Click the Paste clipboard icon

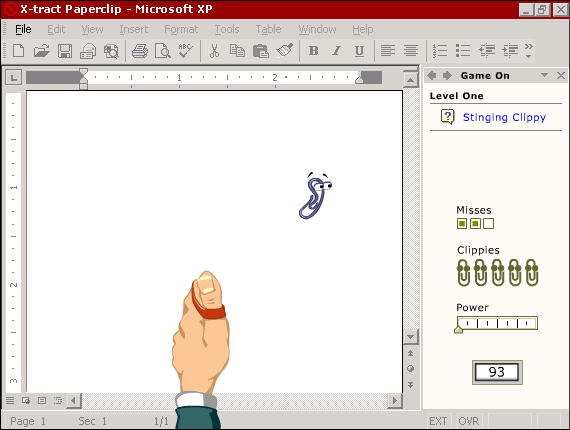point(260,51)
